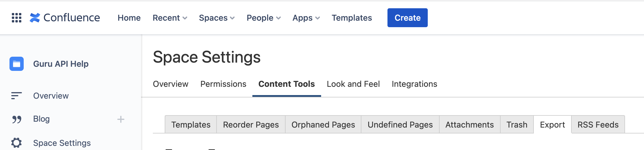The height and width of the screenshot is (150, 644).
Task: Click the Guru API Help space icon
Action: [17, 64]
